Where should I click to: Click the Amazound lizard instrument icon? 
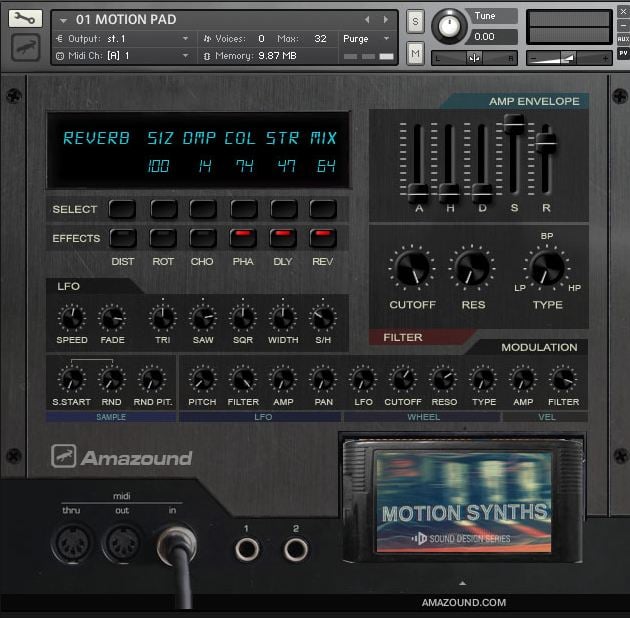(25, 47)
